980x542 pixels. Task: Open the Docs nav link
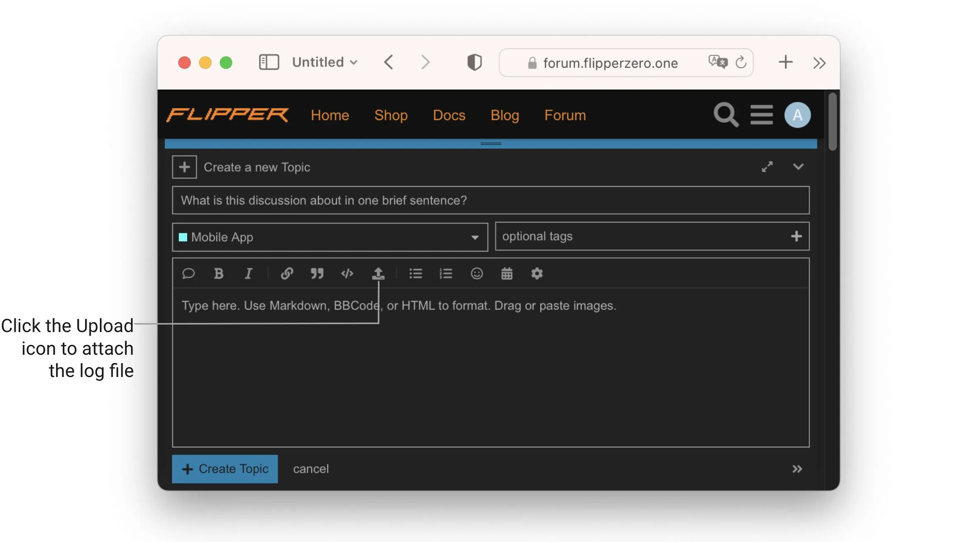449,115
